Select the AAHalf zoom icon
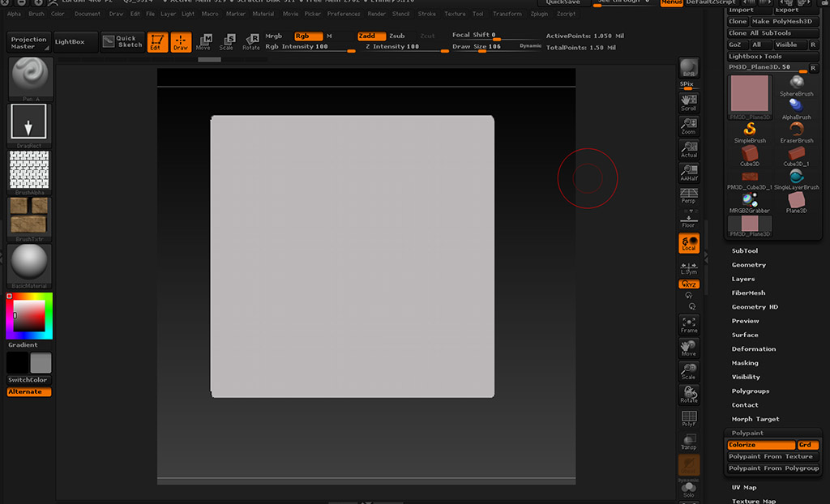The image size is (830, 504). coord(688,172)
